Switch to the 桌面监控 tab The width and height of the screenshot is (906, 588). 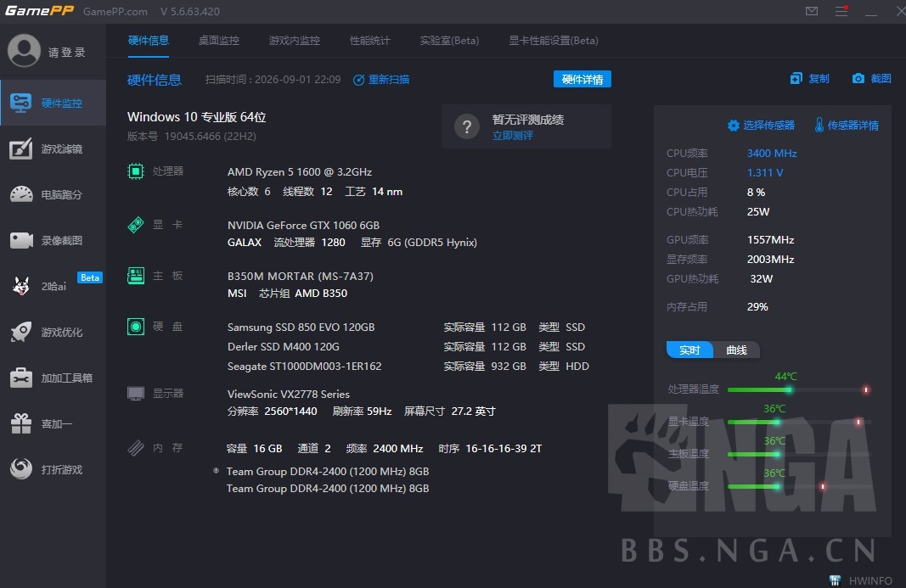click(x=219, y=41)
